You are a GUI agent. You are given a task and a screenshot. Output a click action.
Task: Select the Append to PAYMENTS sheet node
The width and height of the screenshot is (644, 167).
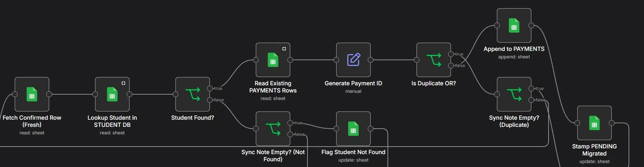(514, 25)
